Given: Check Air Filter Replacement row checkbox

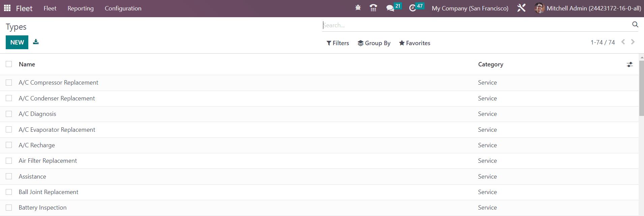Looking at the screenshot, I should (9, 161).
